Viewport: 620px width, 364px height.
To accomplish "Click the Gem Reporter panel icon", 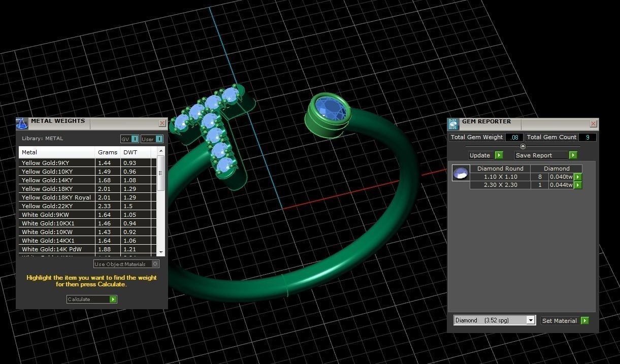I will (x=453, y=124).
